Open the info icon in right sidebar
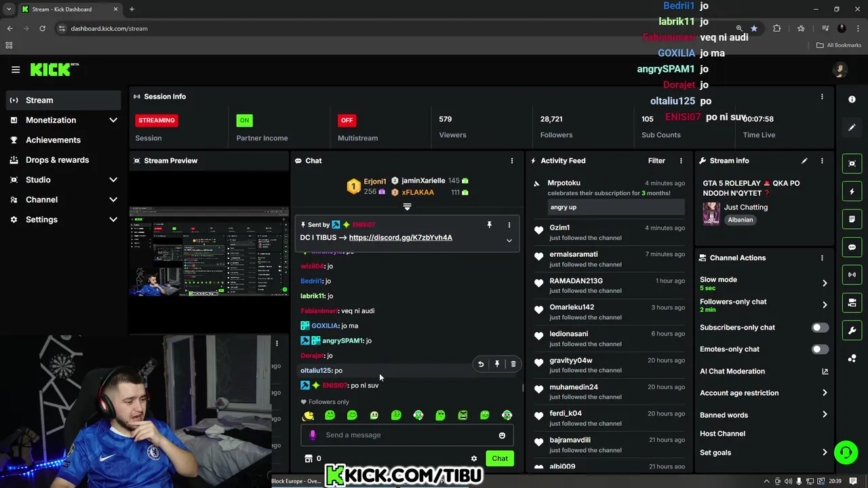 (852, 99)
